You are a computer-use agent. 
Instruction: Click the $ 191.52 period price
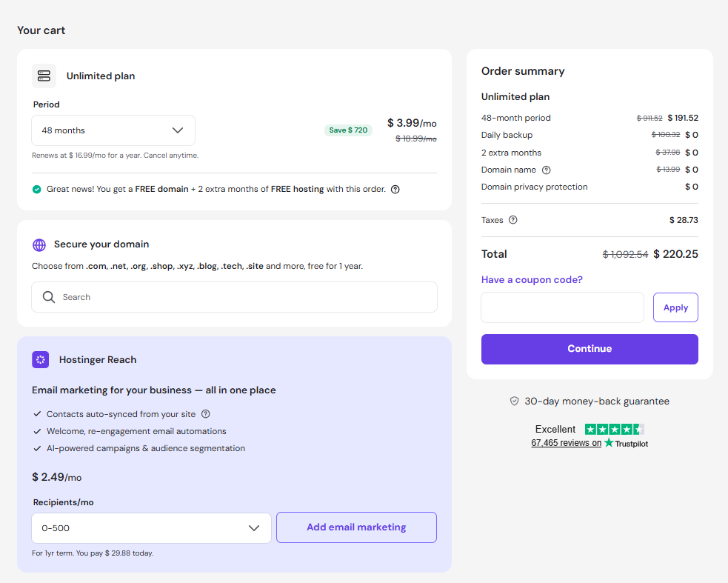tap(683, 118)
